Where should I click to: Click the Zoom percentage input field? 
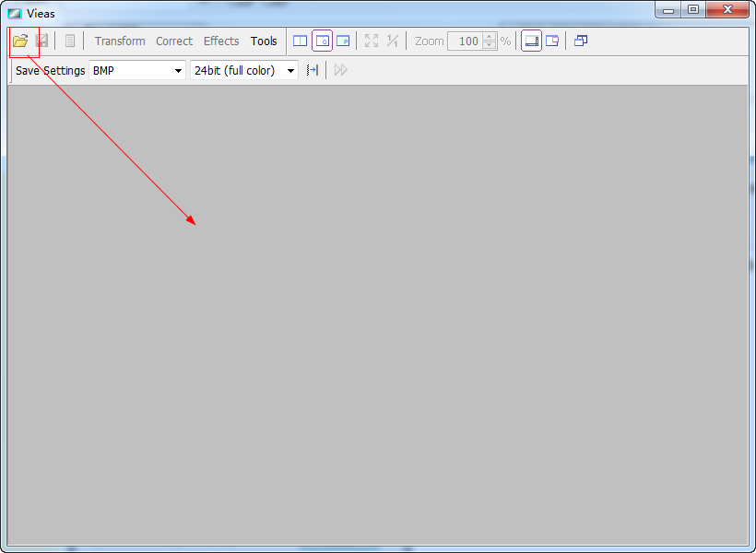pyautogui.click(x=466, y=41)
